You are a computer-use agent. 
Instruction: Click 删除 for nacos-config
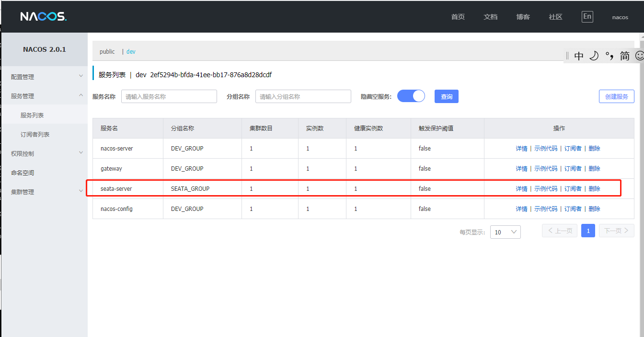click(x=594, y=209)
